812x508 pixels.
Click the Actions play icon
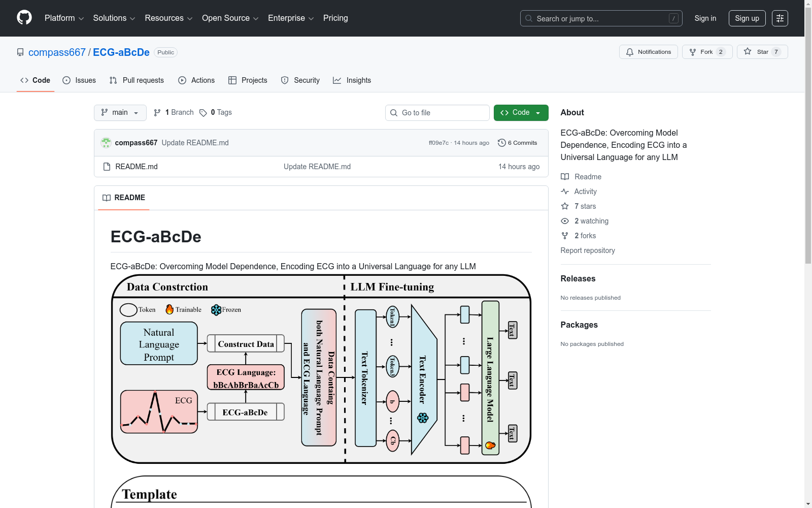point(182,80)
